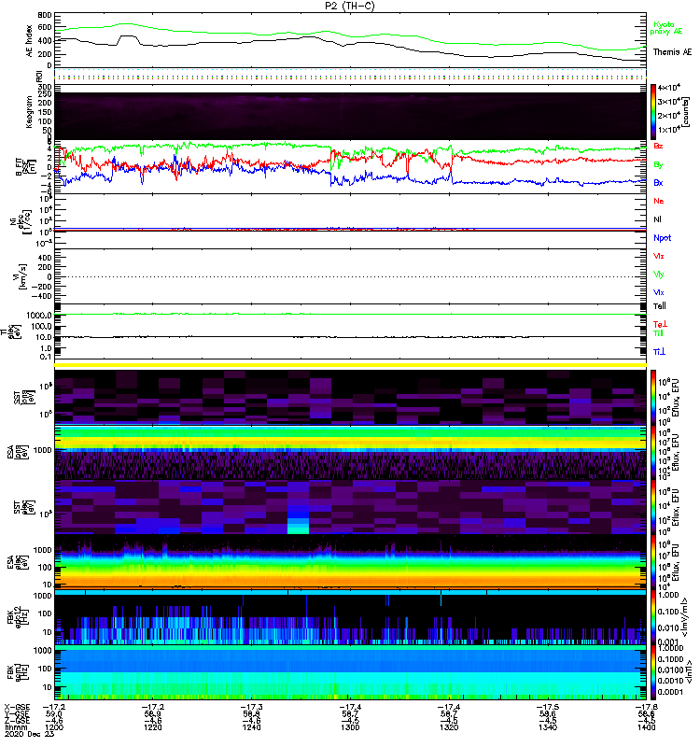
Task: Click the blue Ti⊥ temperature legend label
Action: coord(659,351)
